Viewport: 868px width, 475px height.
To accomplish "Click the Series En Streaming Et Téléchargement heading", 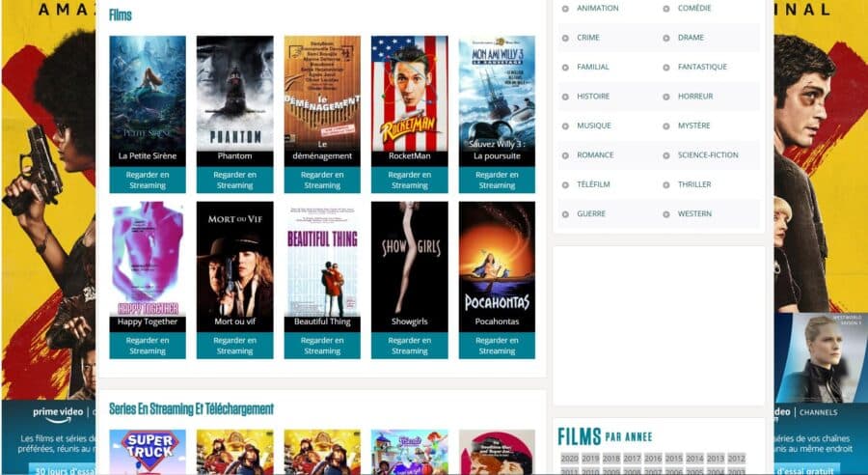I will (x=192, y=409).
